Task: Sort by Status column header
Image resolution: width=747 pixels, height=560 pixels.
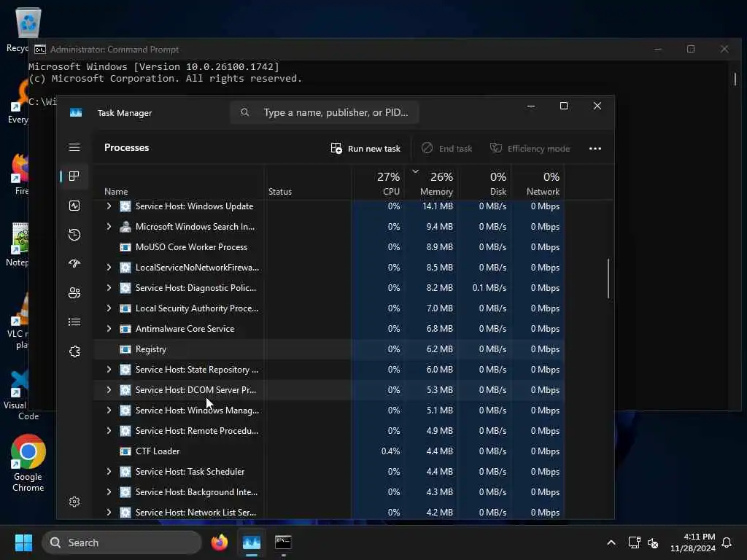Action: (x=279, y=192)
